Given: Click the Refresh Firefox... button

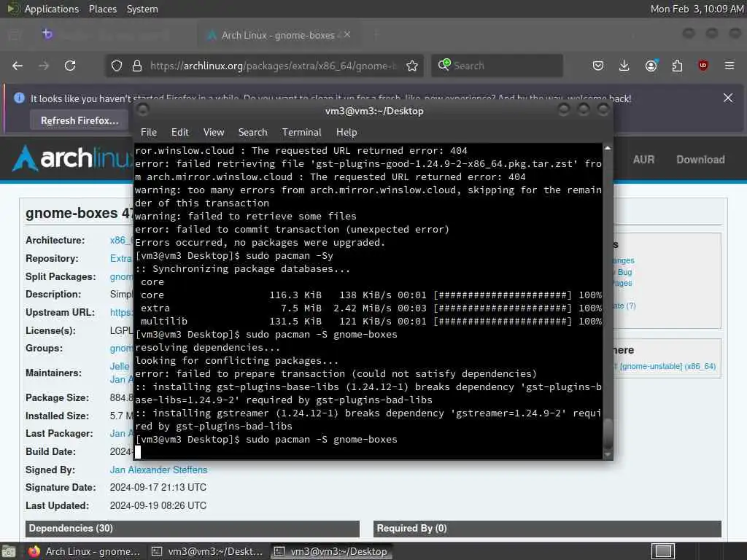Looking at the screenshot, I should pos(80,120).
